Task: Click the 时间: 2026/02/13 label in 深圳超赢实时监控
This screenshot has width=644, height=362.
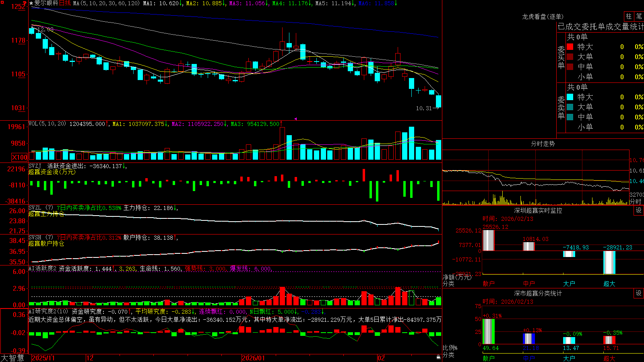Action: [508, 219]
